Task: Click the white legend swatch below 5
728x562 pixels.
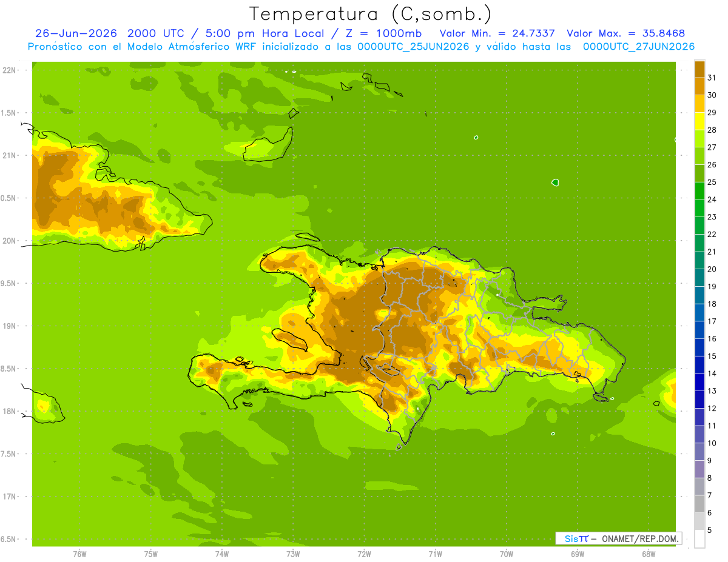Action: (699, 538)
